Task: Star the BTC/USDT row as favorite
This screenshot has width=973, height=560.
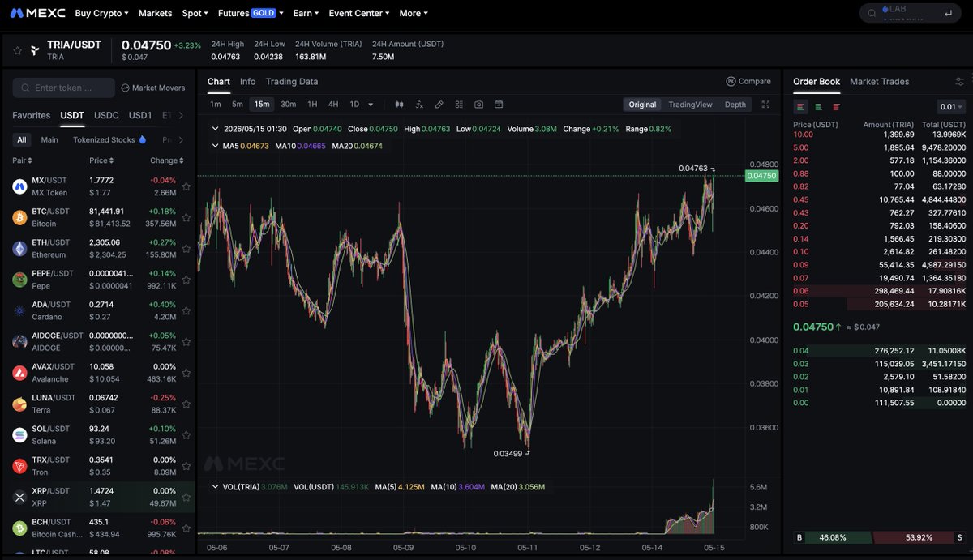Action: pyautogui.click(x=186, y=217)
